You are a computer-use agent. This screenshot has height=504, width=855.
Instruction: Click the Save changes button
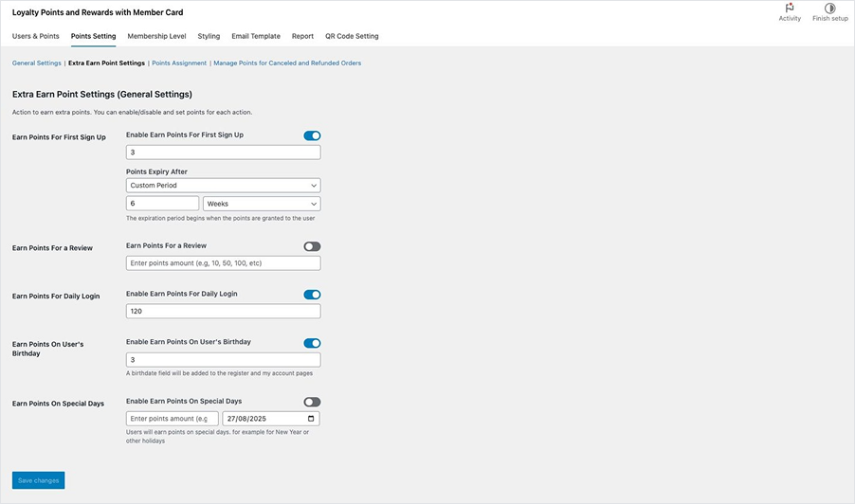point(39,480)
